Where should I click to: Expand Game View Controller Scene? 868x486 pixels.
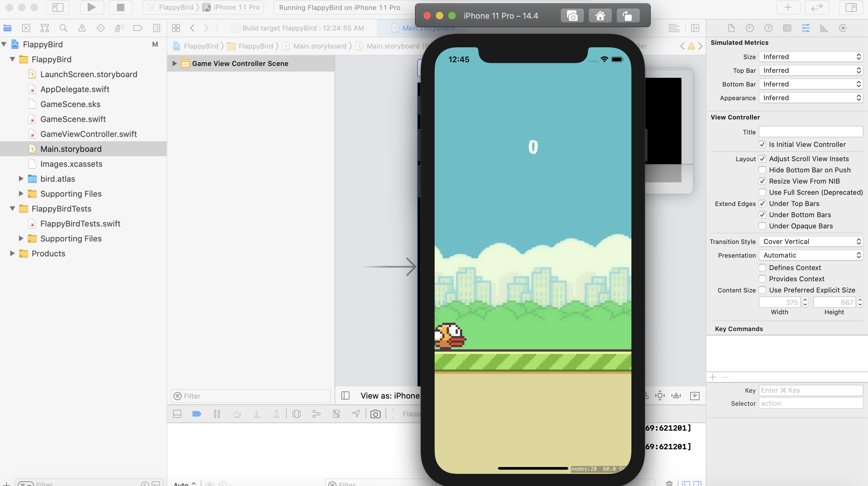[174, 63]
